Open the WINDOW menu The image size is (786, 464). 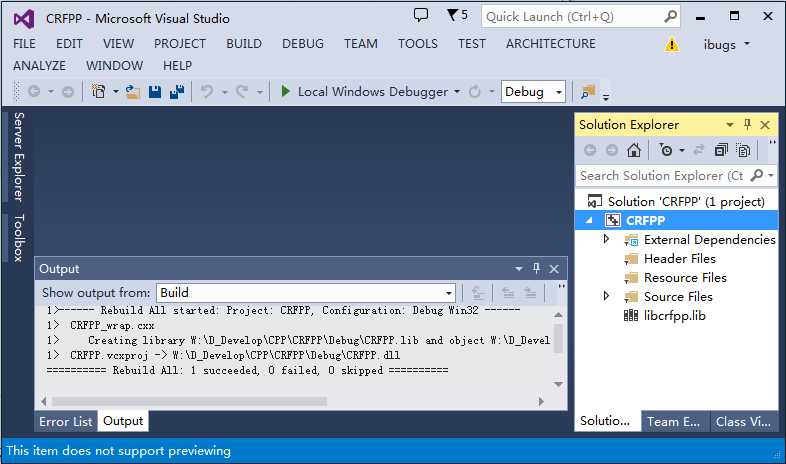click(x=114, y=66)
